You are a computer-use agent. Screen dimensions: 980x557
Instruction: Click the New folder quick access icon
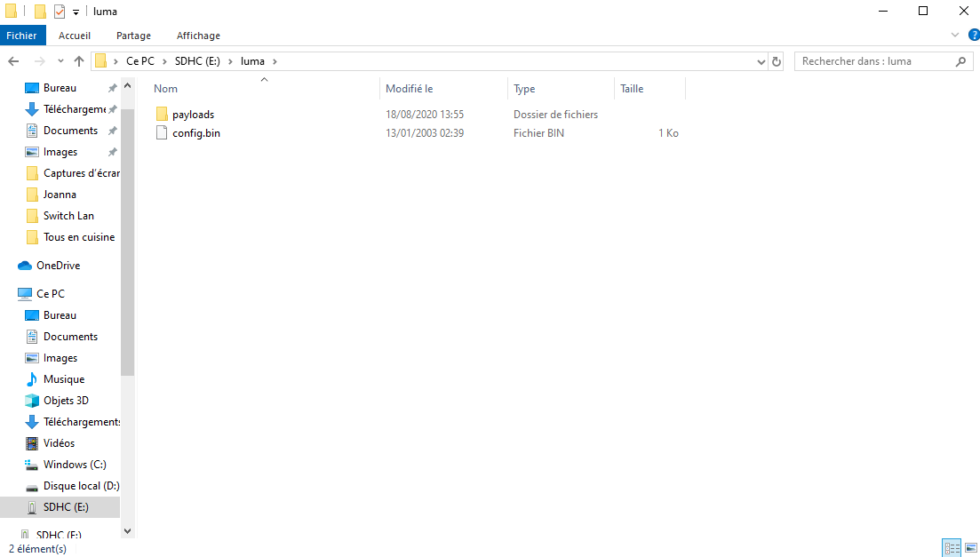click(41, 12)
